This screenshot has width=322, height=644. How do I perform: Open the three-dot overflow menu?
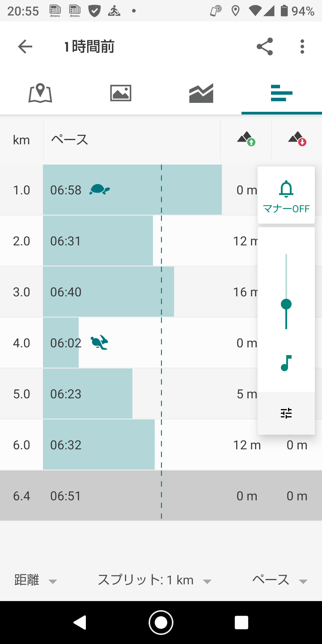[x=302, y=47]
